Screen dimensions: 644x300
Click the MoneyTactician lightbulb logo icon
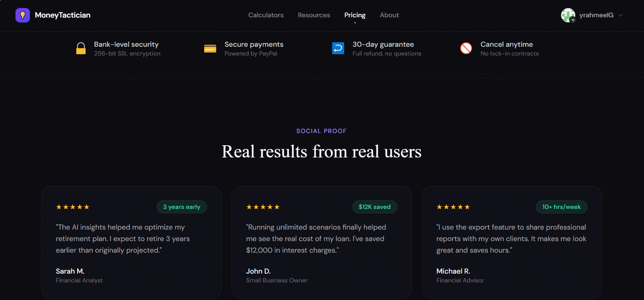pyautogui.click(x=23, y=15)
